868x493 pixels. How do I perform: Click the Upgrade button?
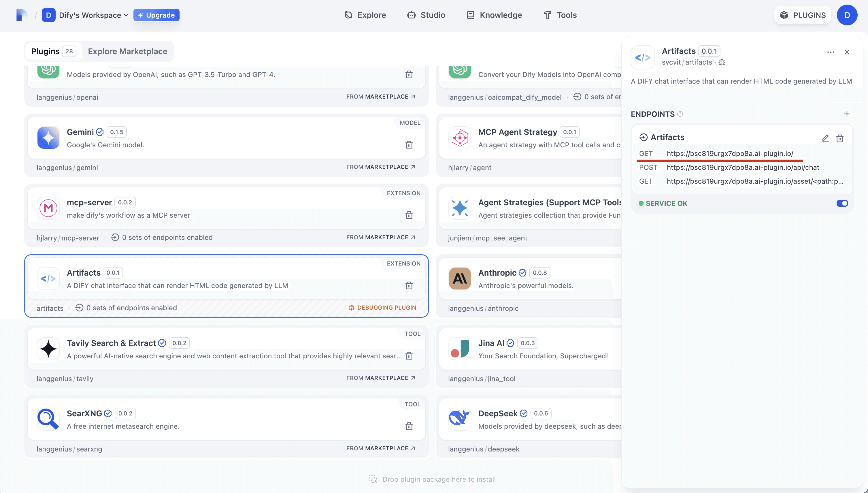pyautogui.click(x=156, y=15)
